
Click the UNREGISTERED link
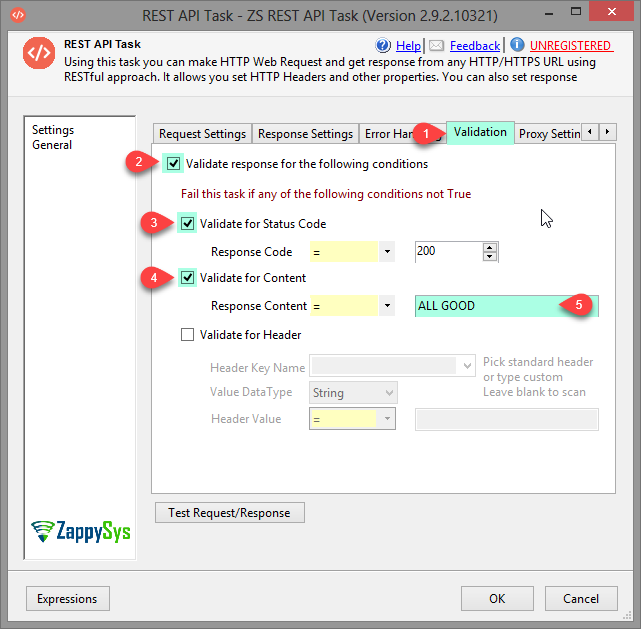571,46
